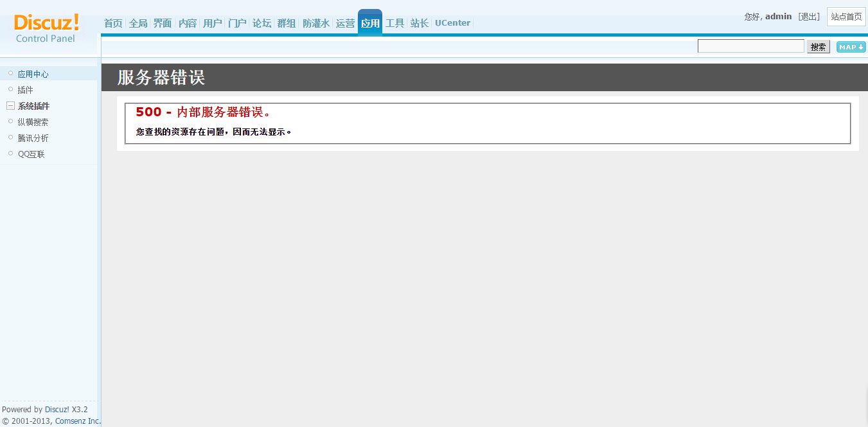Open the 界面 top menu
The width and height of the screenshot is (868, 427).
click(163, 23)
